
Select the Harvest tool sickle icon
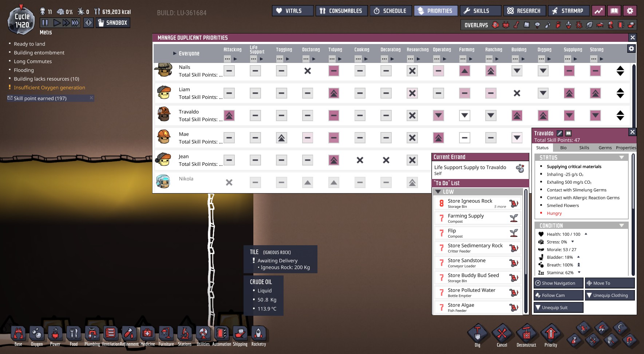pyautogui.click(x=620, y=328)
